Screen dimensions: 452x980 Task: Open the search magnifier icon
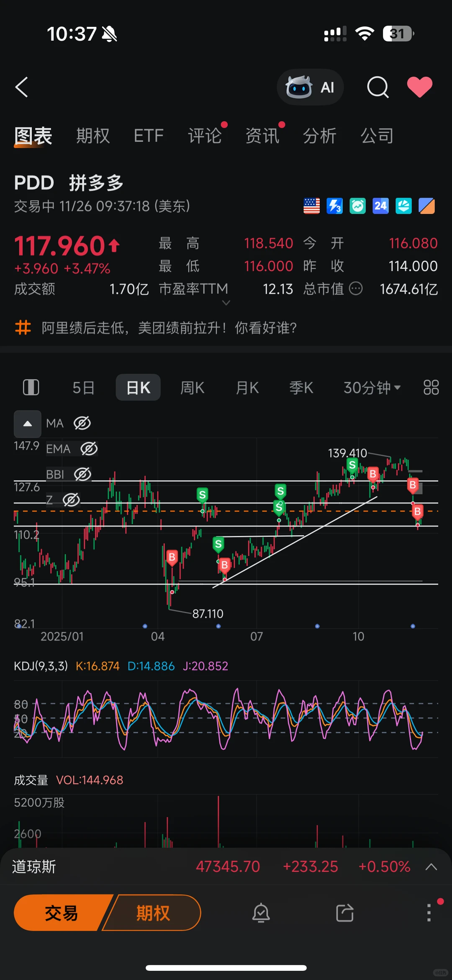pos(378,87)
